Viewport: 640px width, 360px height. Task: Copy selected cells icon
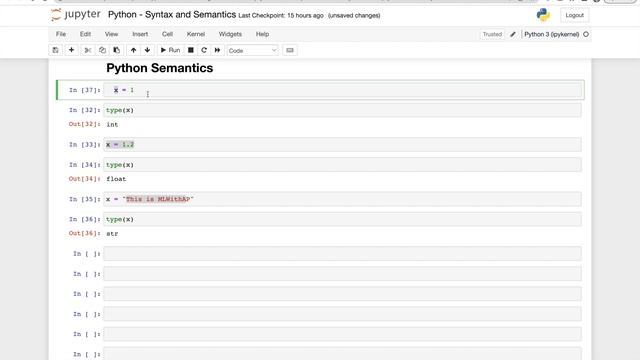click(x=102, y=50)
